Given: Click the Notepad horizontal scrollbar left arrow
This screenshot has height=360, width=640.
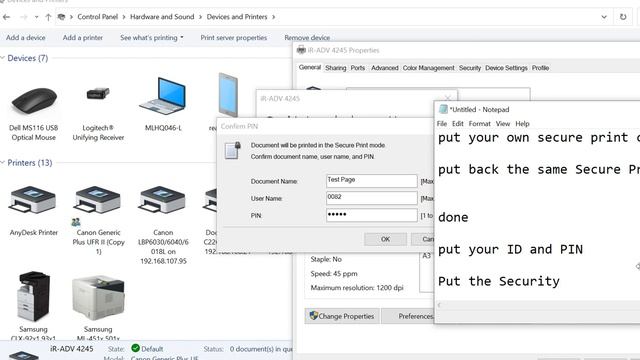Looking at the screenshot, I should (440, 305).
